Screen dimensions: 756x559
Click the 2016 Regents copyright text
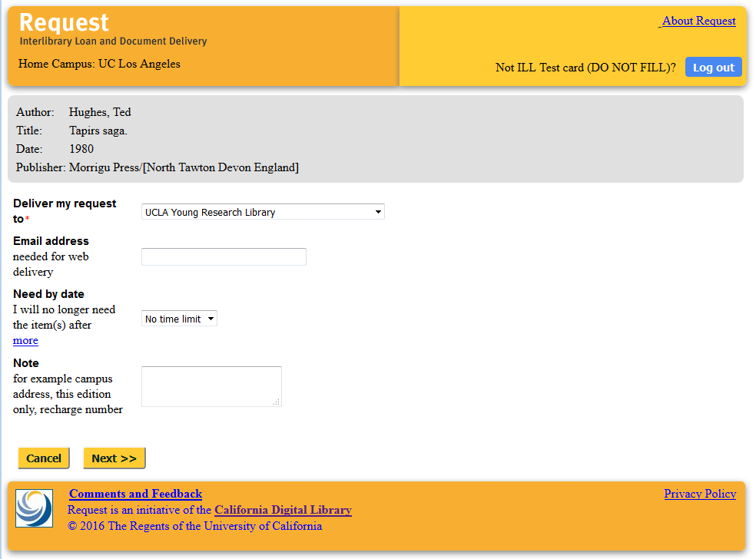coord(195,526)
